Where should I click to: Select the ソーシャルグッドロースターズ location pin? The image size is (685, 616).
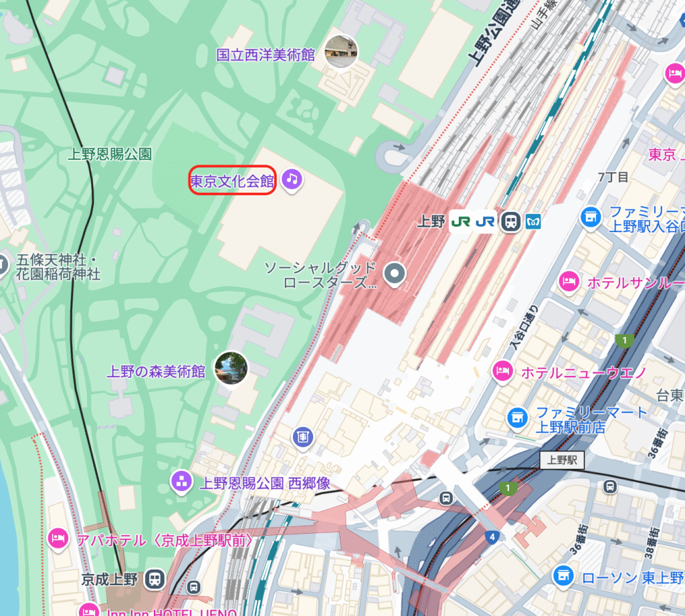pos(395,274)
